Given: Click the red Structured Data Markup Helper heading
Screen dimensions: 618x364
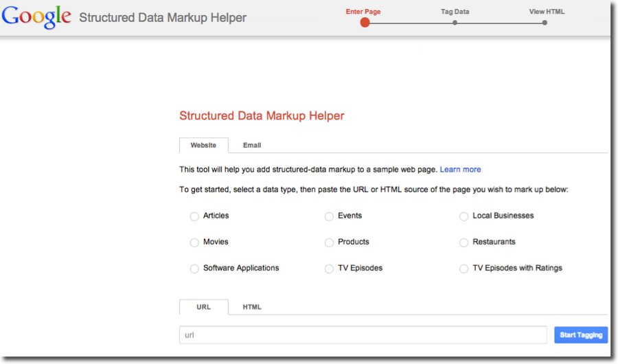Looking at the screenshot, I should tap(262, 115).
